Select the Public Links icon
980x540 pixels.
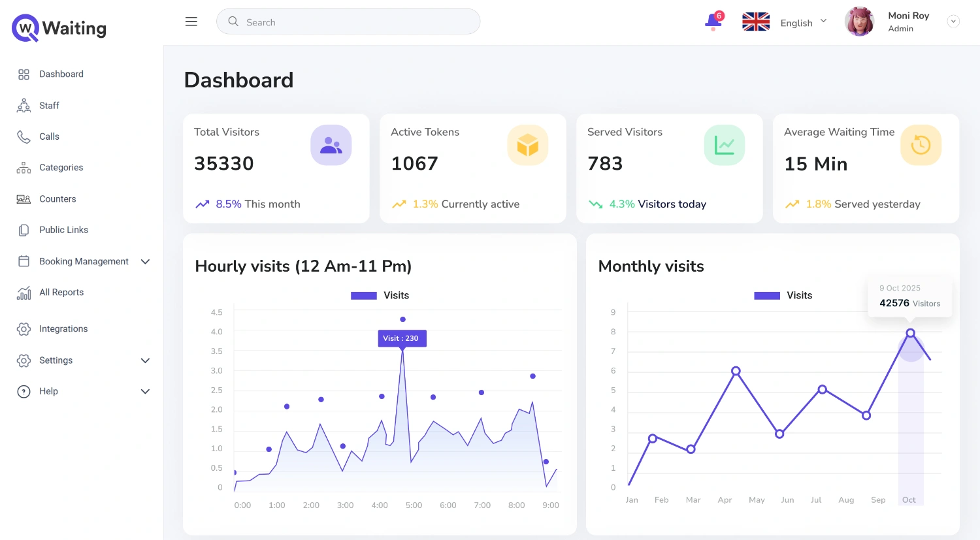pos(23,229)
